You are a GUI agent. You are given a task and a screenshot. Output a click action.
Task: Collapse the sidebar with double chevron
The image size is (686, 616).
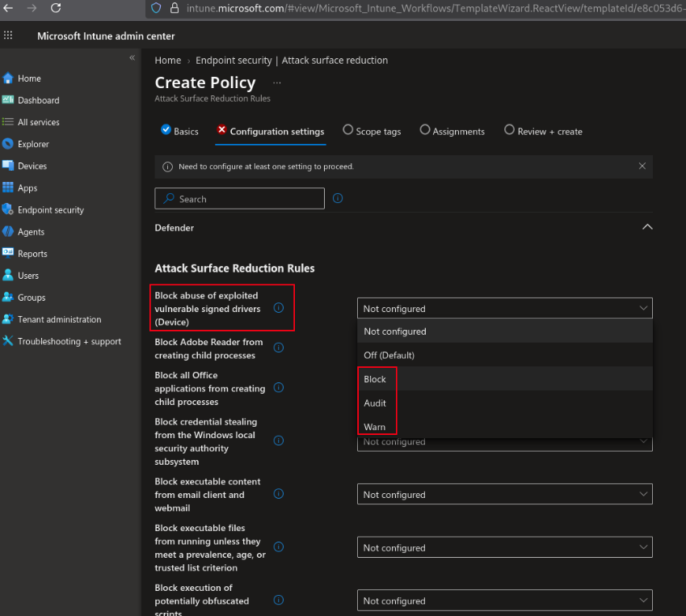tap(133, 57)
